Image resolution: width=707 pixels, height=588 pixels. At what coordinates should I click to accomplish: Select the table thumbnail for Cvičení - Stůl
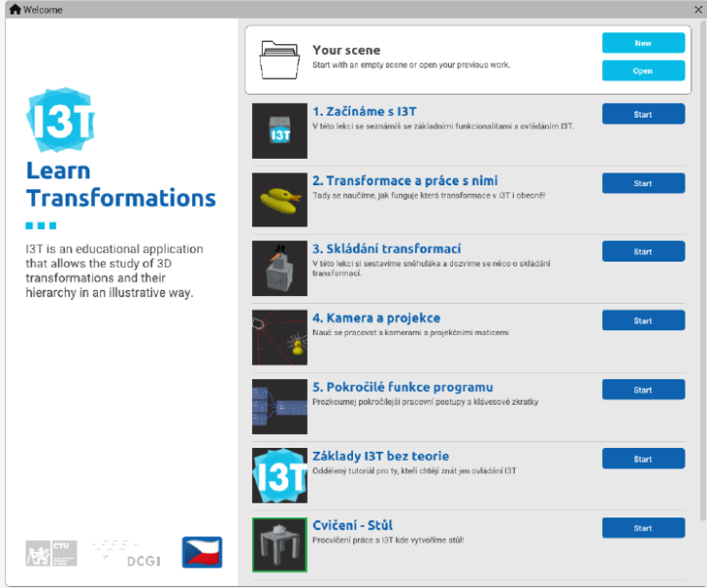(279, 545)
